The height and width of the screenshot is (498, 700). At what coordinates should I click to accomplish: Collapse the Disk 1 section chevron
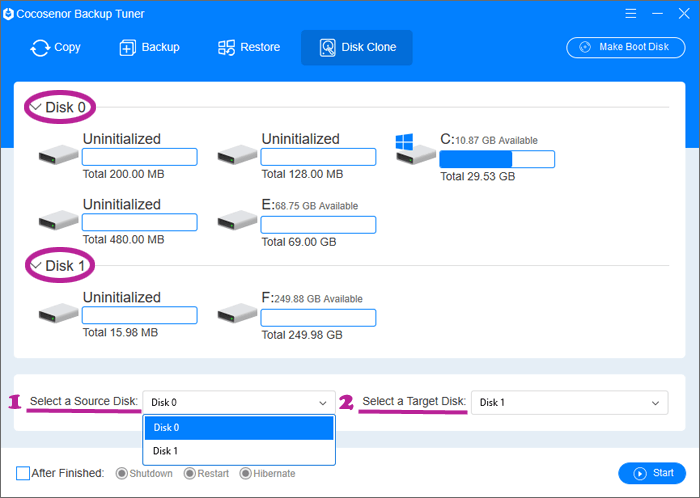pyautogui.click(x=36, y=266)
